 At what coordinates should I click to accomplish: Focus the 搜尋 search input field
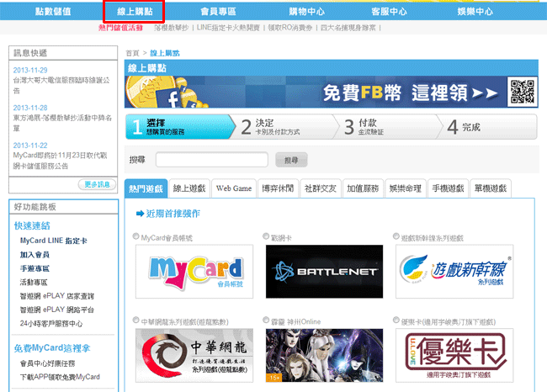[x=212, y=160]
